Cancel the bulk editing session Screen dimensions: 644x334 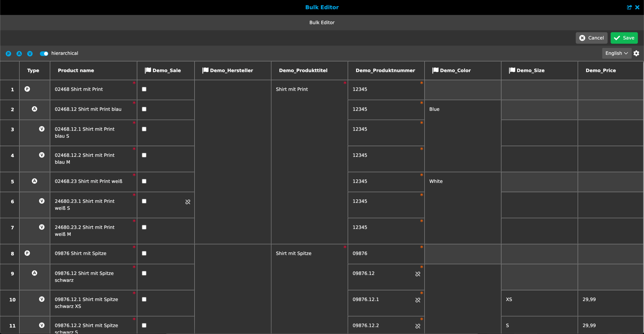(x=592, y=38)
